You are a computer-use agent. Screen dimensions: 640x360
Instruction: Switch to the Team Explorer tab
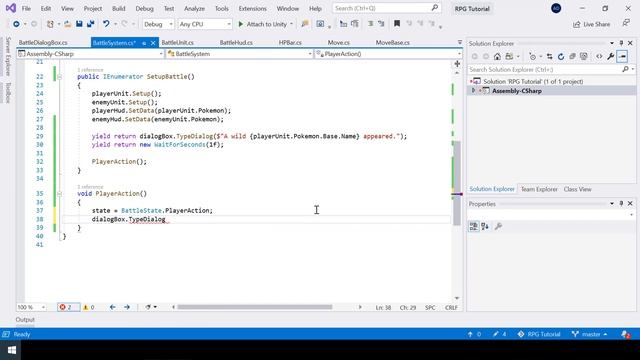(539, 189)
